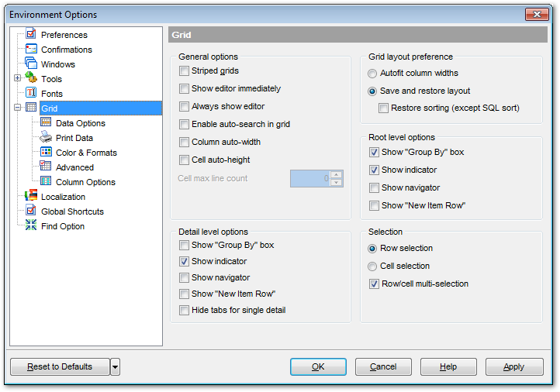Screen dimensions: 560x392
Task: Enable detail level Show "New Item Row"
Action: [x=184, y=294]
